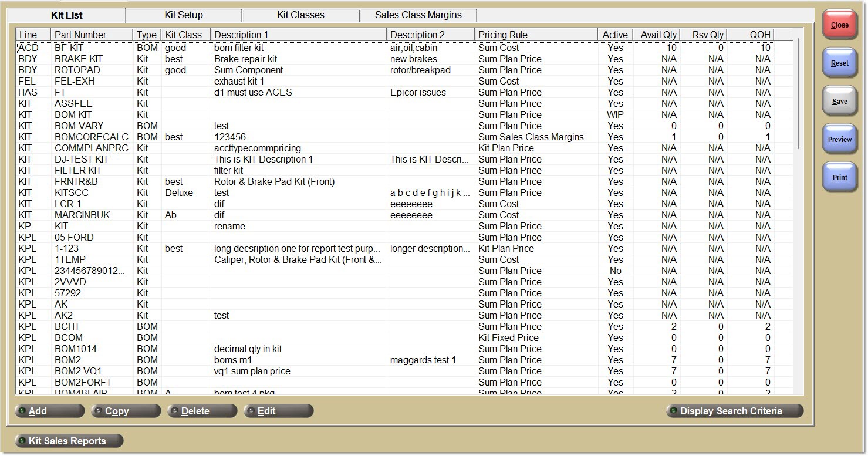
Task: Switch to the Kit Setup tab
Action: [183, 15]
